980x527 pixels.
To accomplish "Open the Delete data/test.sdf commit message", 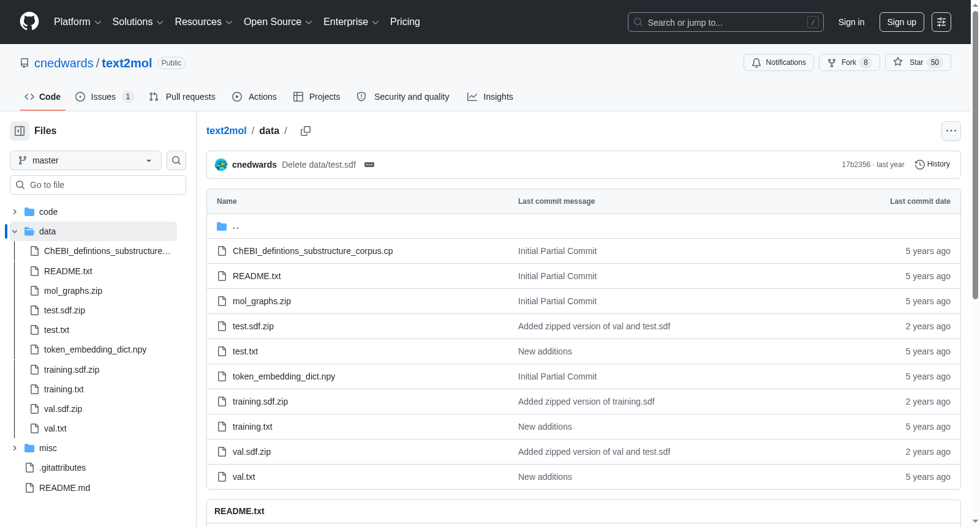I will (318, 165).
